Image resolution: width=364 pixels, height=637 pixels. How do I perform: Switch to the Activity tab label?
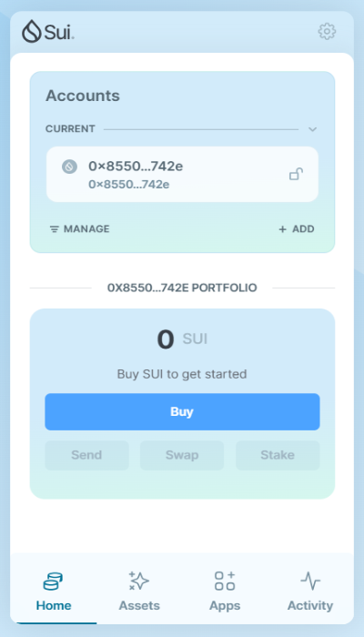pos(310,606)
